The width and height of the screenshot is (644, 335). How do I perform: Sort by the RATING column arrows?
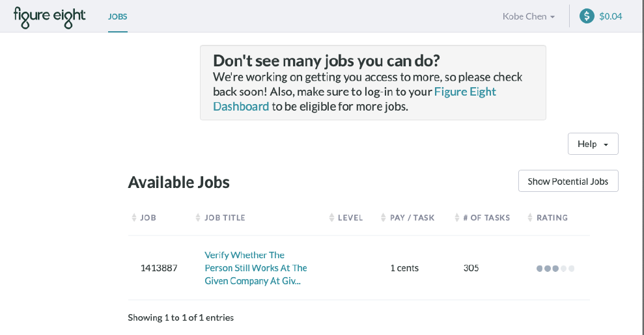[x=530, y=218]
